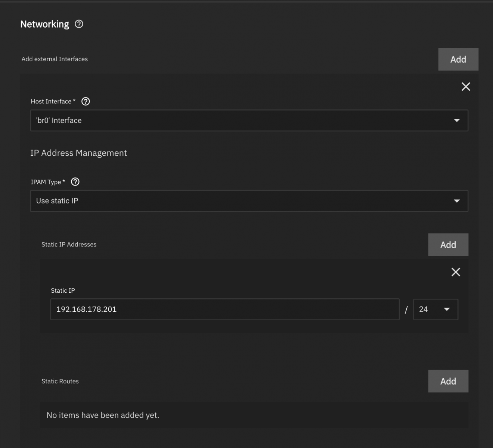The height and width of the screenshot is (448, 493).
Task: Remove the external interface entry with X
Action: click(466, 87)
